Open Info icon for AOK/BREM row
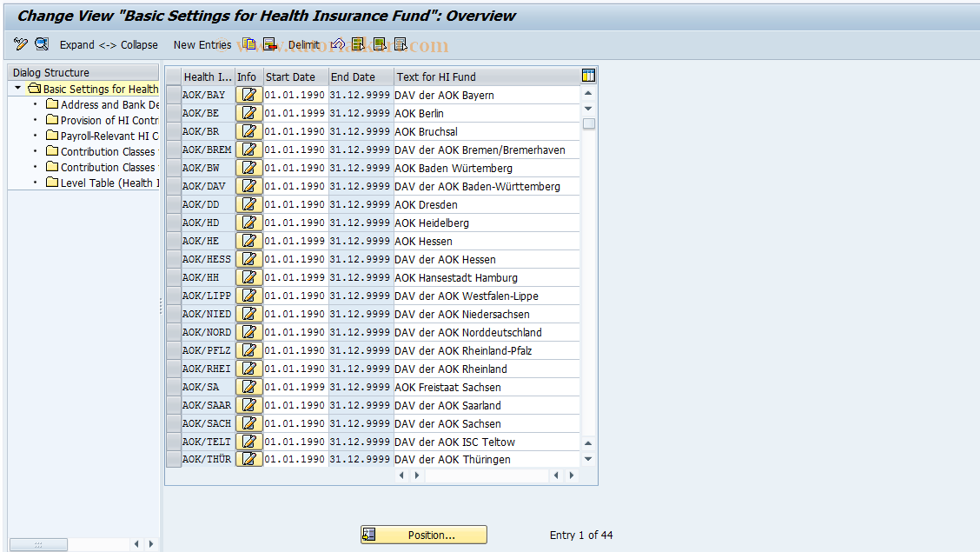This screenshot has height=552, width=980. tap(248, 150)
